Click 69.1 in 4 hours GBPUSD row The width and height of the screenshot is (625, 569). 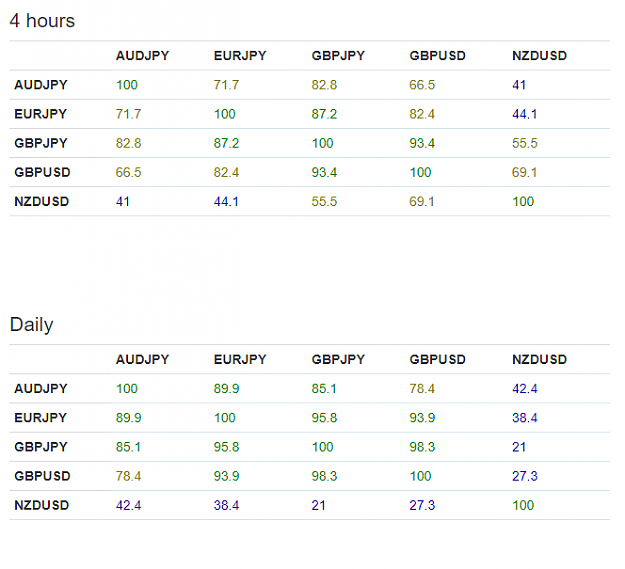(x=525, y=172)
